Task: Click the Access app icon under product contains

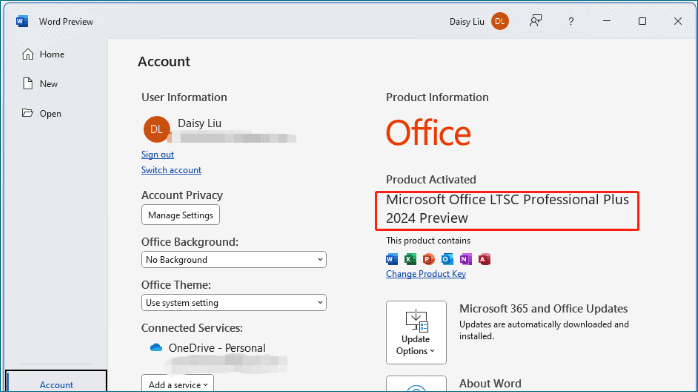Action: click(484, 259)
